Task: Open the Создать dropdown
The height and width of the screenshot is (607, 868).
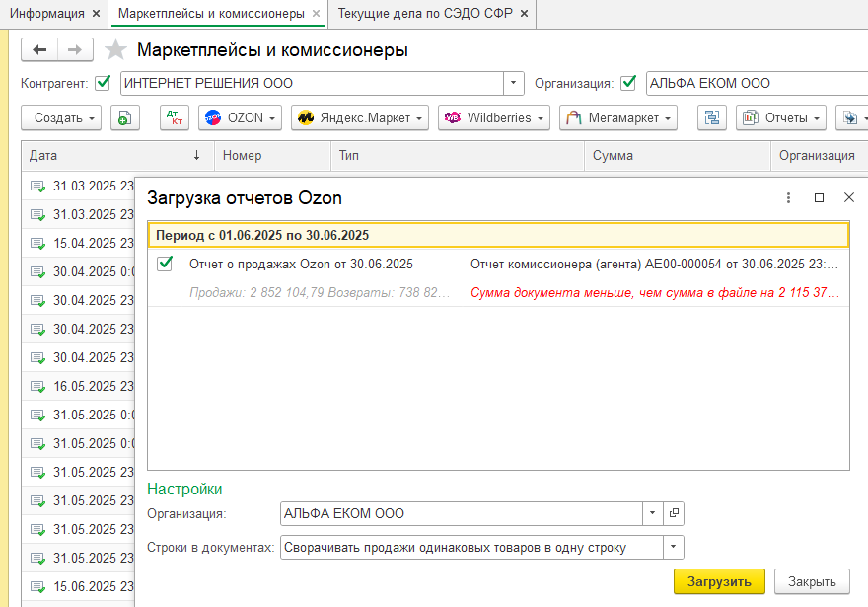Action: pos(61,118)
